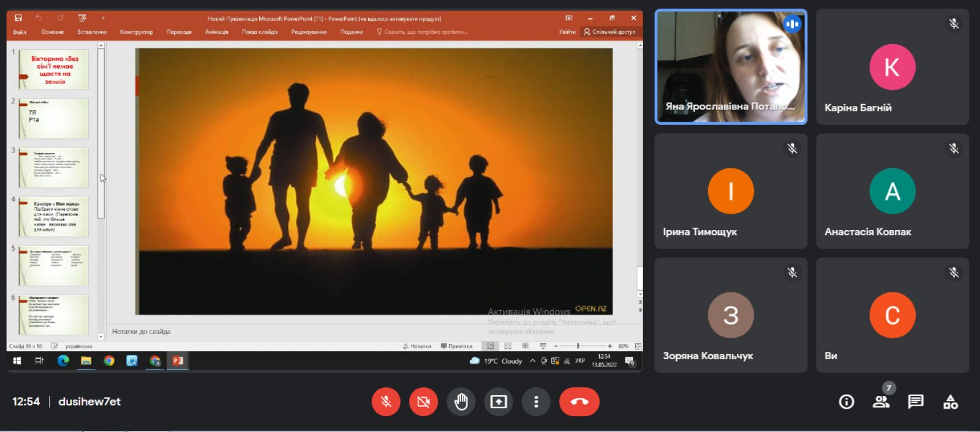
Task: Click the raise hand button
Action: pos(461,402)
